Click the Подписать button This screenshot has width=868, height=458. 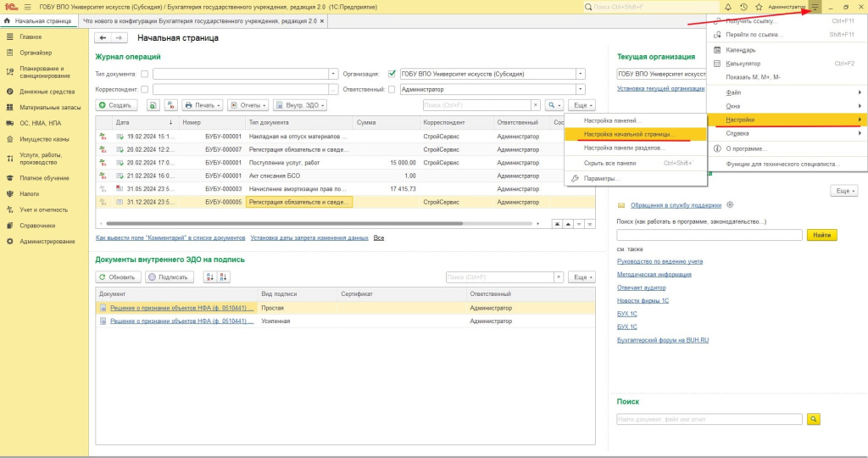[170, 276]
